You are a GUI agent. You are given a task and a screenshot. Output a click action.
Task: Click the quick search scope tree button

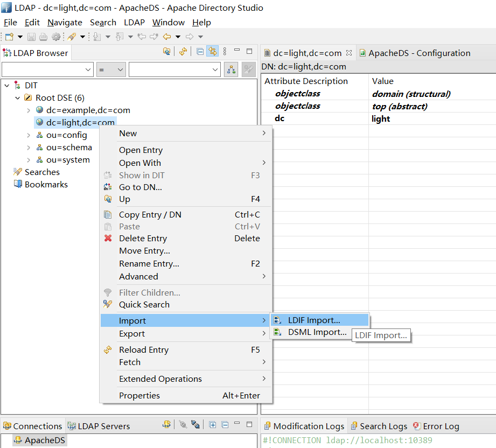pyautogui.click(x=232, y=69)
